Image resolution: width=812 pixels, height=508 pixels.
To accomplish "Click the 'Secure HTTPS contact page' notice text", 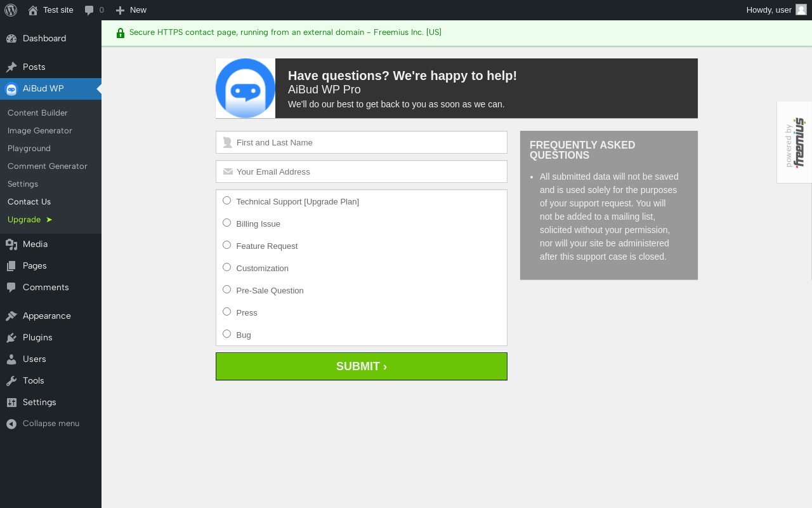I will click(x=285, y=32).
